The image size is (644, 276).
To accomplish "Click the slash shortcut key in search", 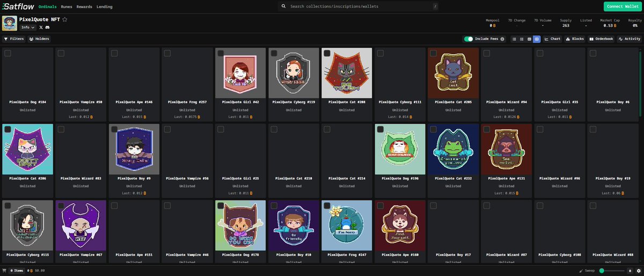I will [435, 6].
